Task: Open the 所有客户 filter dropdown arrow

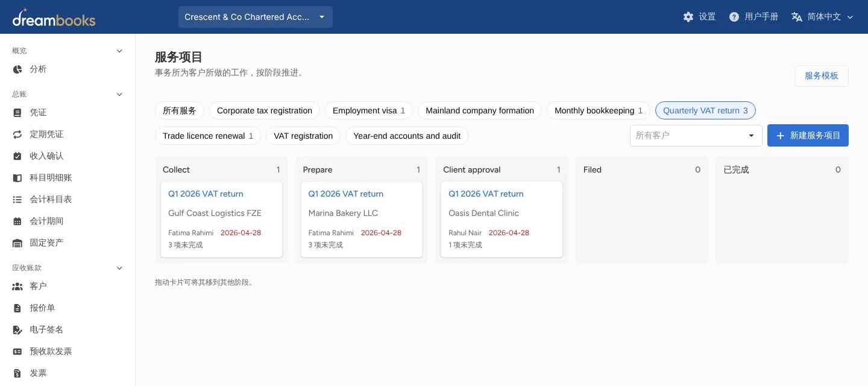Action: [751, 136]
